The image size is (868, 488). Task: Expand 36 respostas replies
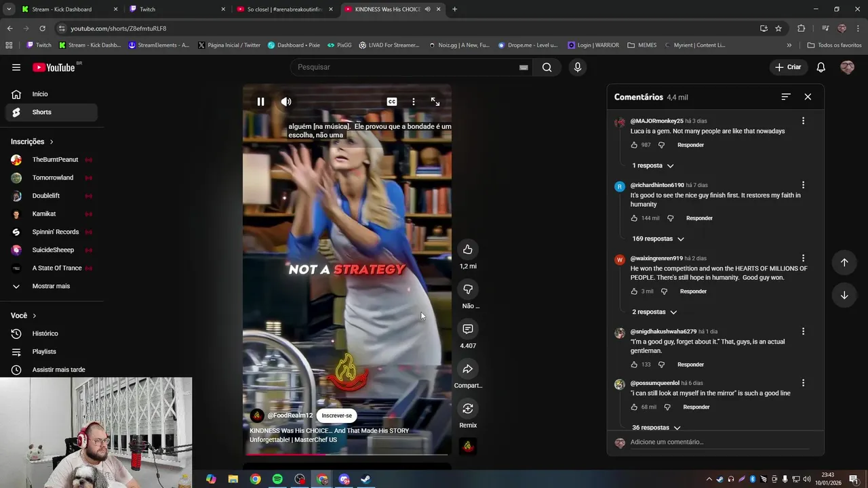pos(656,428)
